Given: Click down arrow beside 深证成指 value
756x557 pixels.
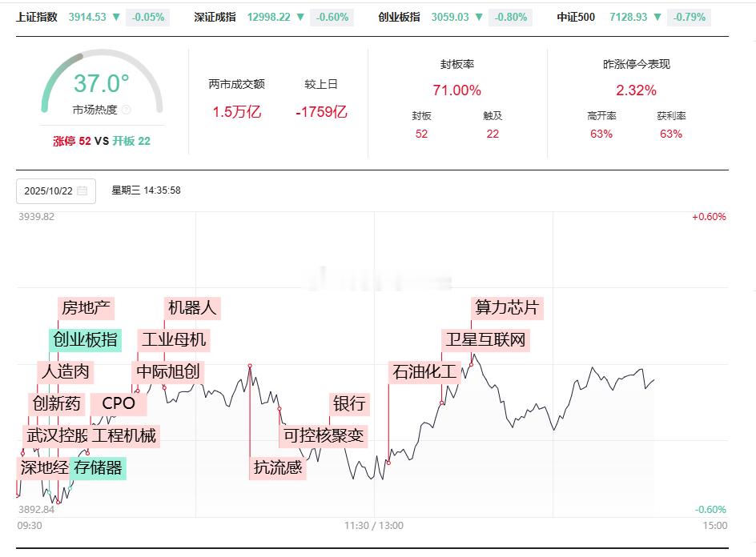Looking at the screenshot, I should coord(300,17).
